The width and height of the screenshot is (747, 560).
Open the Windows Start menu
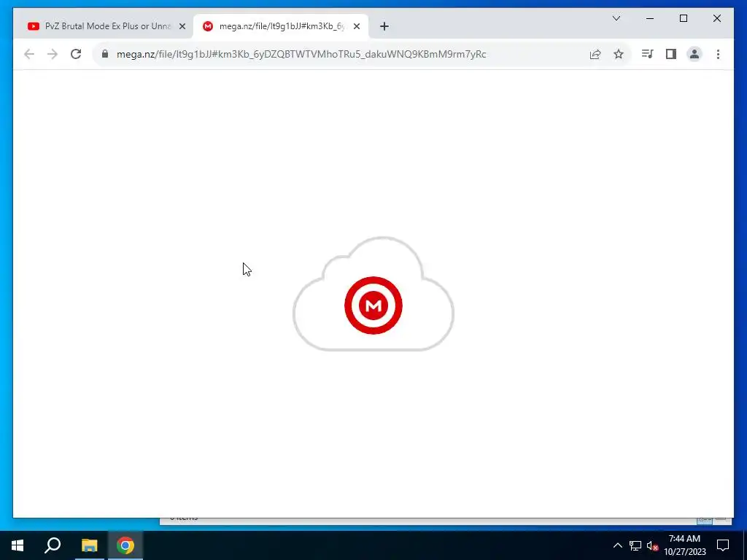tap(18, 545)
